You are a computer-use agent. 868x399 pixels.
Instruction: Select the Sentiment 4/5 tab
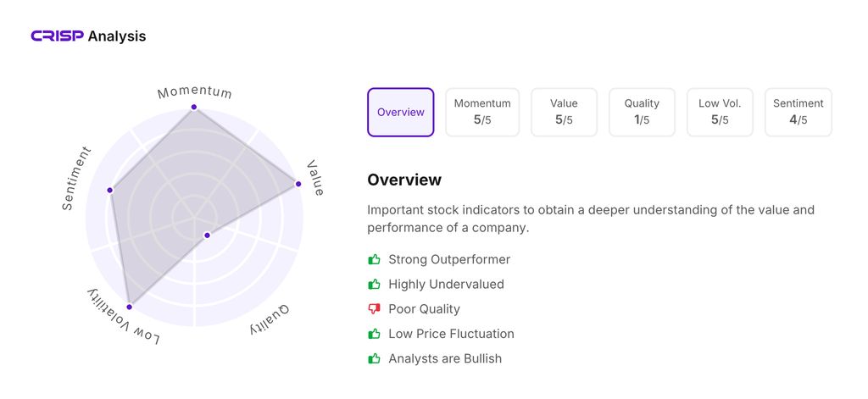[798, 112]
